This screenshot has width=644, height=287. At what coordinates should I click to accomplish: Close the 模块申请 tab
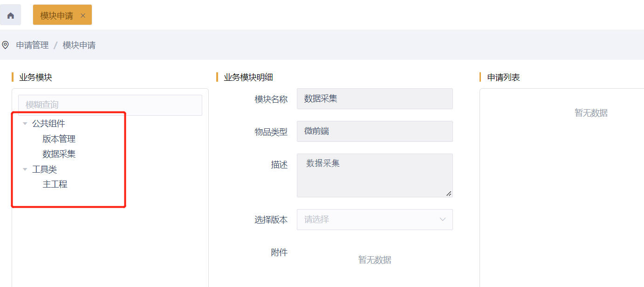[x=83, y=15]
